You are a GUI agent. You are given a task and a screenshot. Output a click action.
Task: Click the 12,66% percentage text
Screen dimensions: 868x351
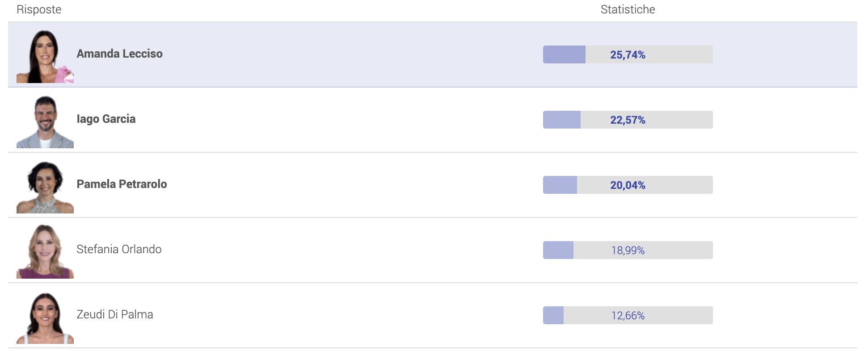pyautogui.click(x=628, y=316)
